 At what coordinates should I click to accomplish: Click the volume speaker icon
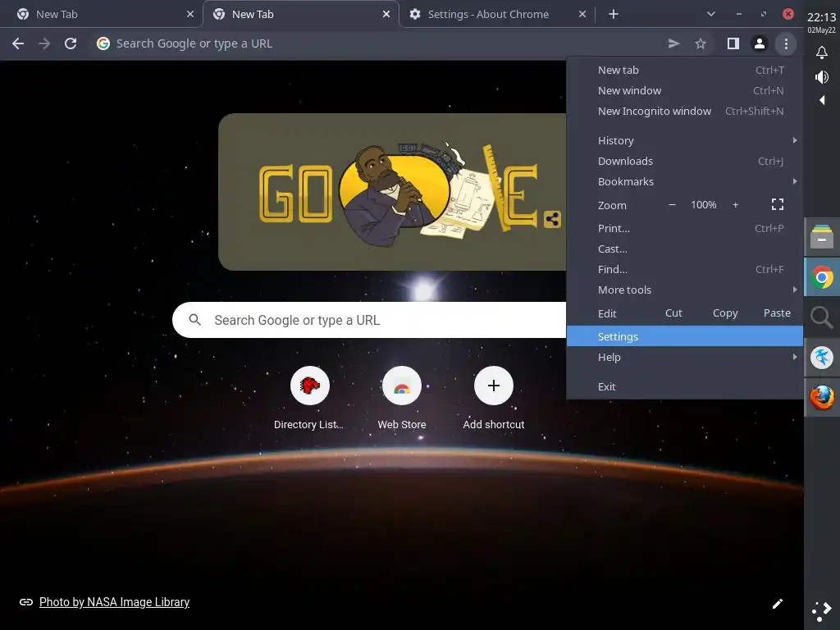point(821,77)
